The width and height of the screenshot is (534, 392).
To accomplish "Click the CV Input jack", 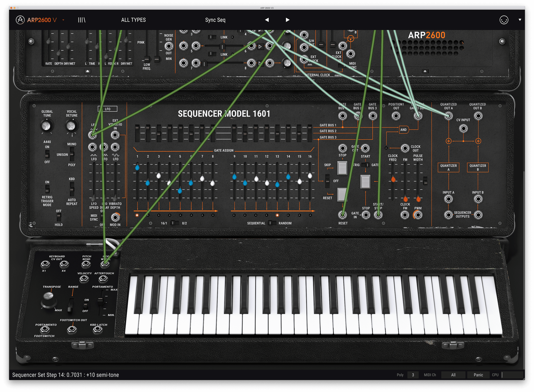I will point(463,129).
